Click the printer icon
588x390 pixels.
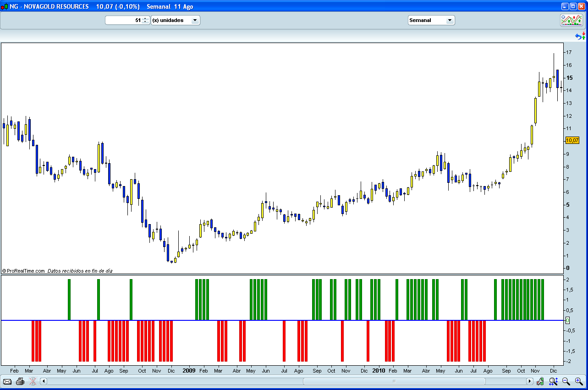click(20, 381)
